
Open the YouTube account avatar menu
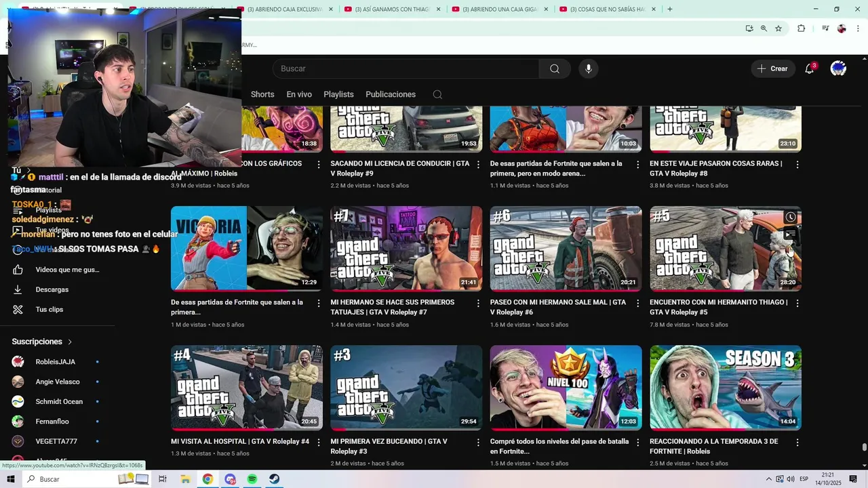pyautogui.click(x=839, y=68)
